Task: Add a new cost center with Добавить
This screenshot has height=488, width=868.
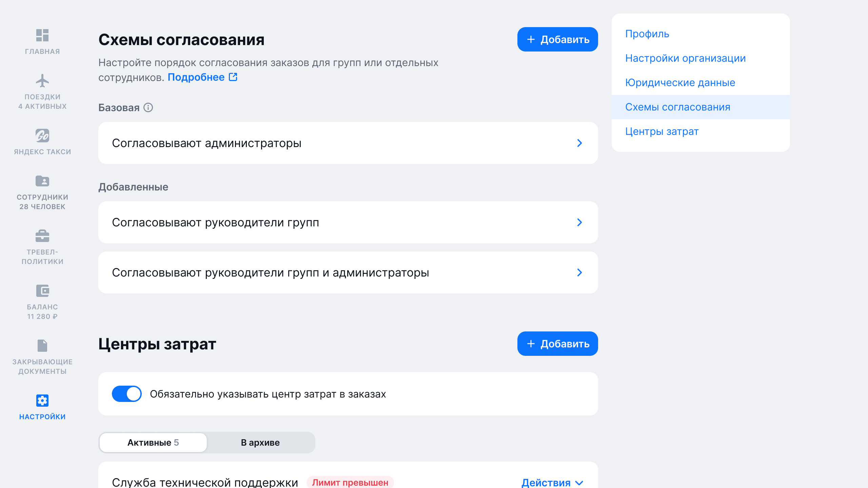Action: (557, 344)
